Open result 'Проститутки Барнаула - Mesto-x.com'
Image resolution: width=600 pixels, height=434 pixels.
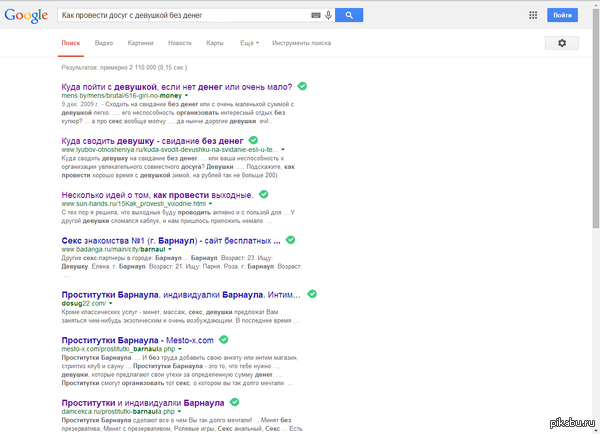click(x=138, y=340)
